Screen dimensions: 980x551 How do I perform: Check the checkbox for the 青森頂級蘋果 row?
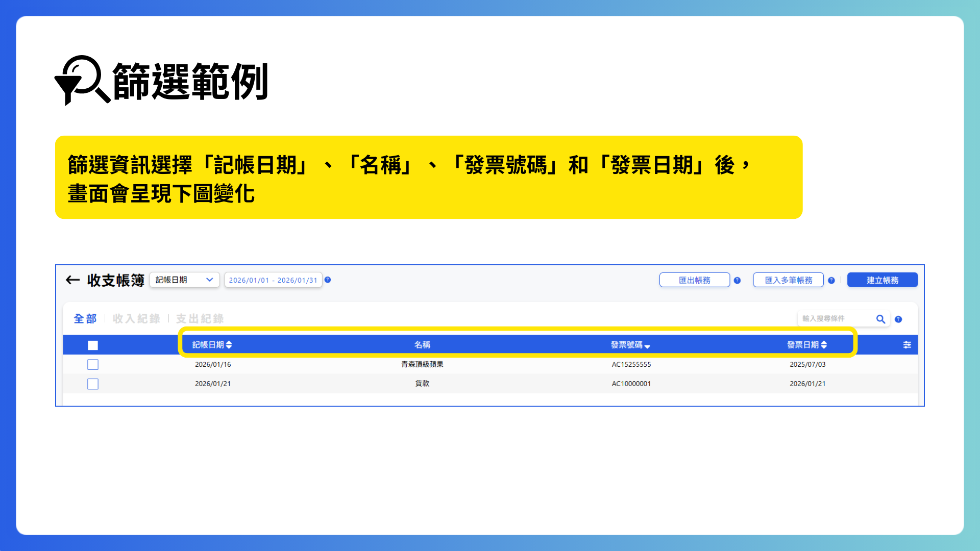[92, 364]
